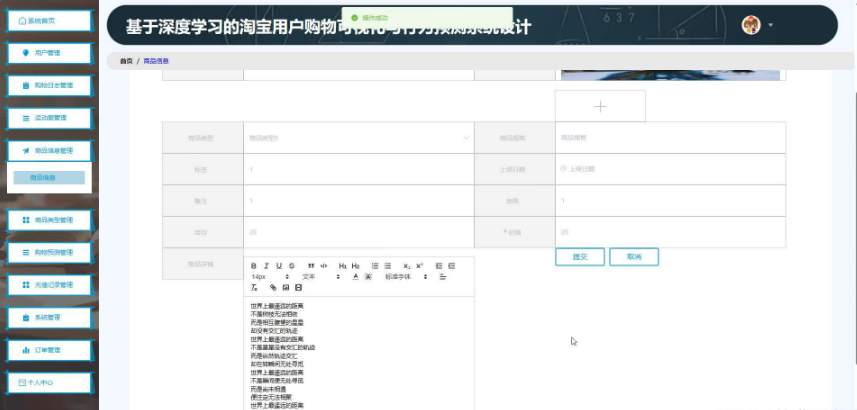Click the plus icon to upload image
The height and width of the screenshot is (410, 857).
tap(600, 106)
